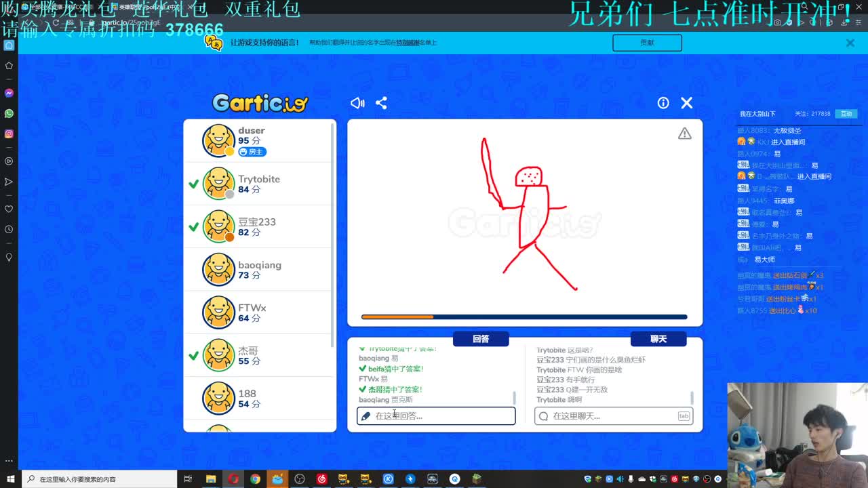Screen dimensions: 868x488
Task: Dismiss the blue translation banner
Action: (850, 43)
